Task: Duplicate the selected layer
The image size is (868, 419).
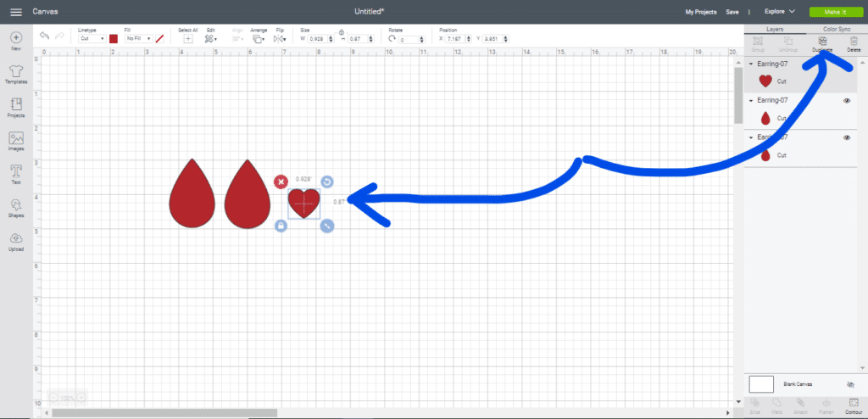Action: (x=822, y=43)
